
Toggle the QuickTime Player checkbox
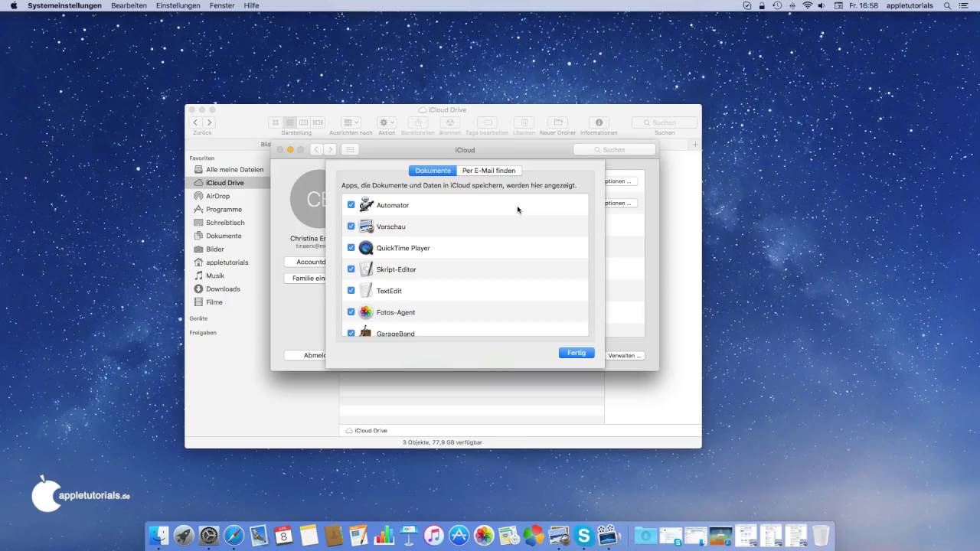[x=351, y=248]
